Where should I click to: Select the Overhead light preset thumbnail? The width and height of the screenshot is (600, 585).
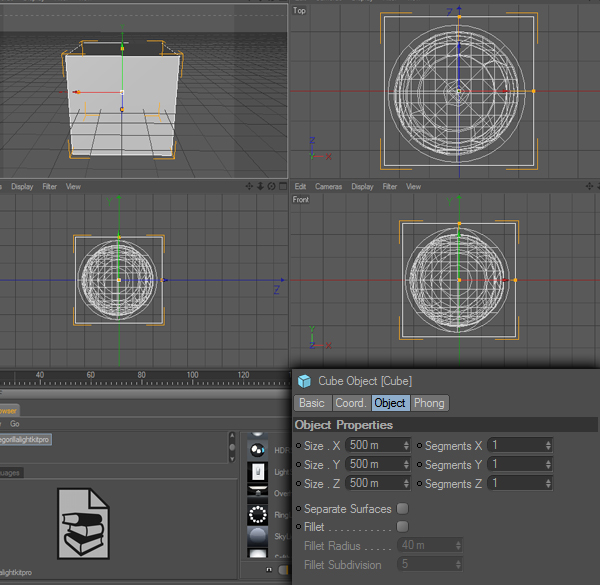(258, 492)
